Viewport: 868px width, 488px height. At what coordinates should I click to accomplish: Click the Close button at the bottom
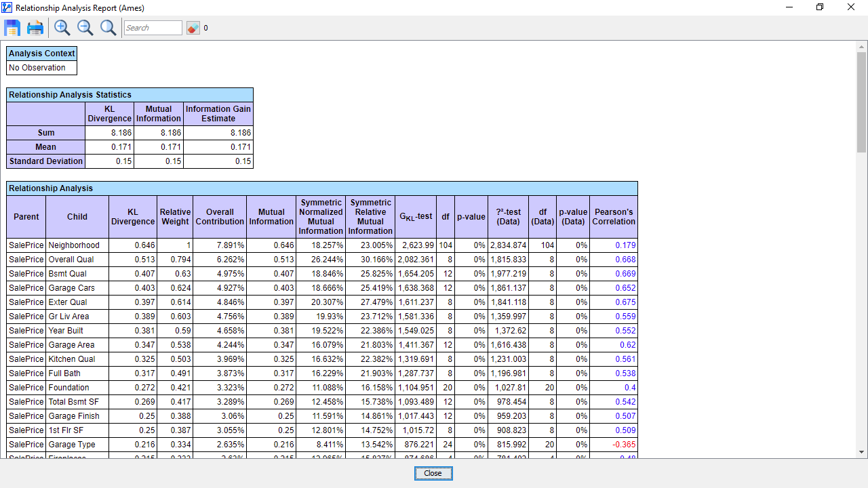coord(433,473)
